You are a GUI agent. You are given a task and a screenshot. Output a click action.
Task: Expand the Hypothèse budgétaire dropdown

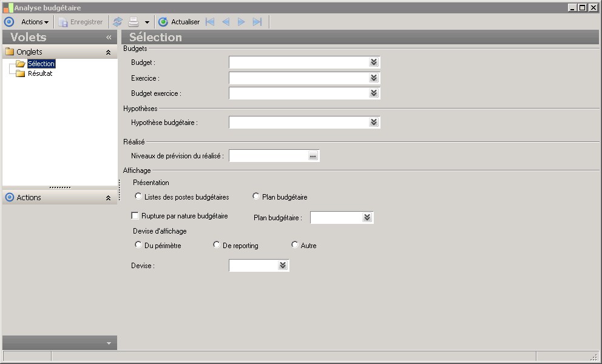[374, 123]
